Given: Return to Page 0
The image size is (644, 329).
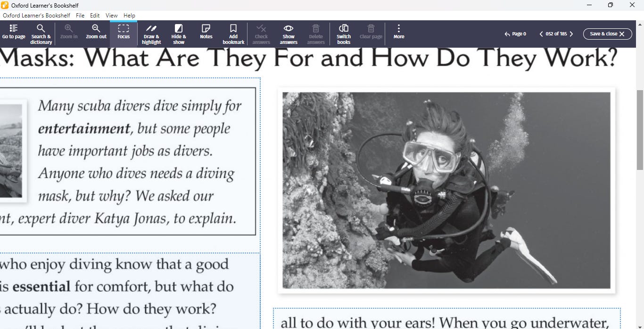Looking at the screenshot, I should (x=515, y=34).
